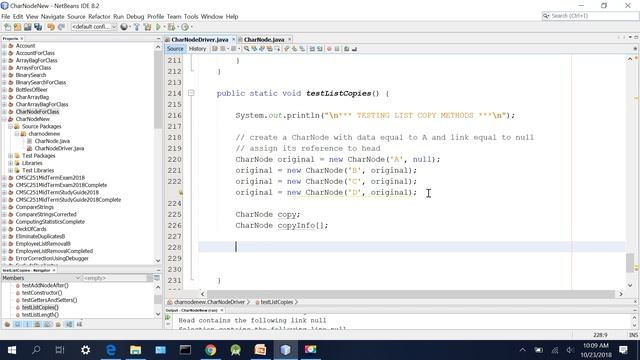Collapse the charnodenew package node
The height and width of the screenshot is (360, 640).
point(17,134)
